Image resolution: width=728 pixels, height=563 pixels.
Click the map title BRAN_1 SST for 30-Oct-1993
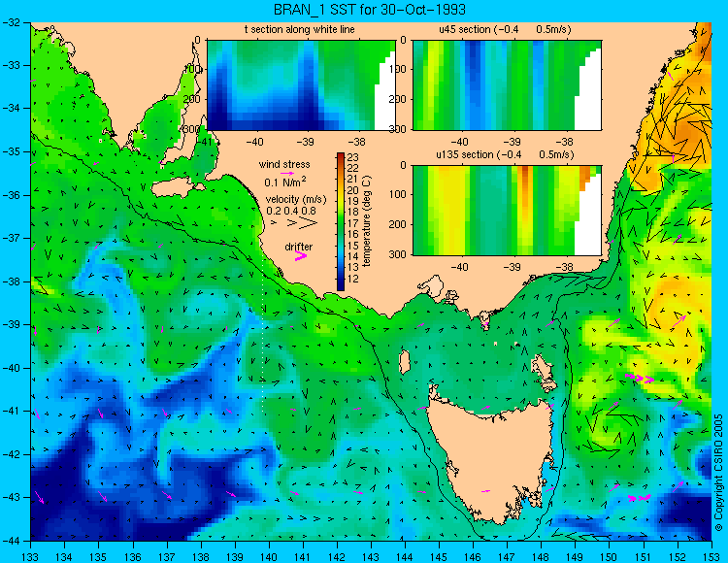pos(370,10)
